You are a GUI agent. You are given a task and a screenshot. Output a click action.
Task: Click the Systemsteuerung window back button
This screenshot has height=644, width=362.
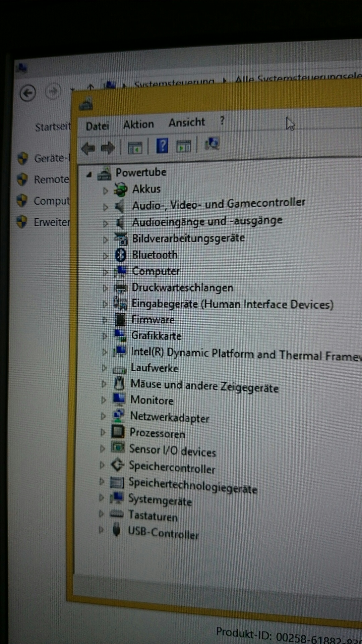[x=28, y=93]
